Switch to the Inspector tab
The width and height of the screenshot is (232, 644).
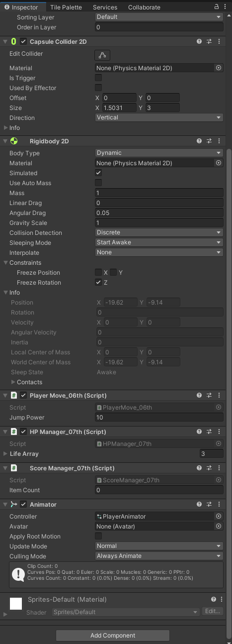pyautogui.click(x=21, y=7)
